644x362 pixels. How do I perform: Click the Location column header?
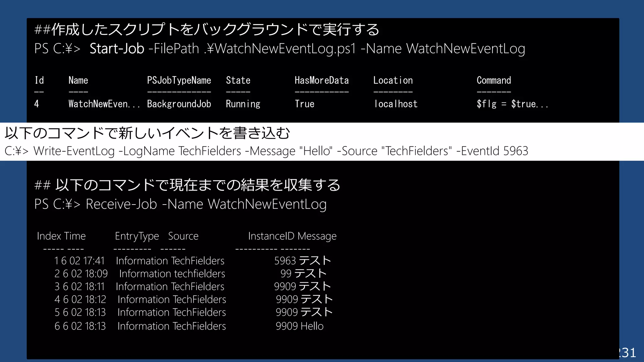(393, 80)
